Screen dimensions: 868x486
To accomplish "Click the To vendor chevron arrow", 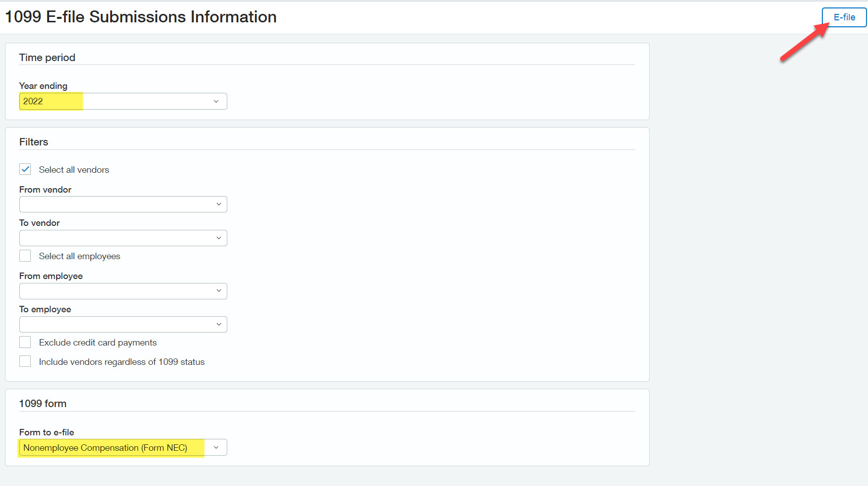I will 218,238.
